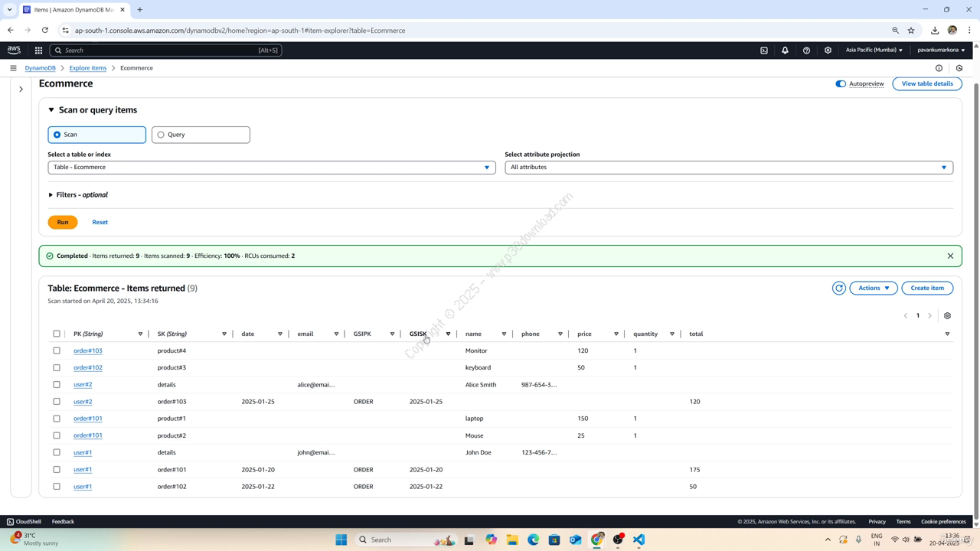Open the table preferences gear icon
Image resolution: width=980 pixels, height=551 pixels.
tap(947, 315)
